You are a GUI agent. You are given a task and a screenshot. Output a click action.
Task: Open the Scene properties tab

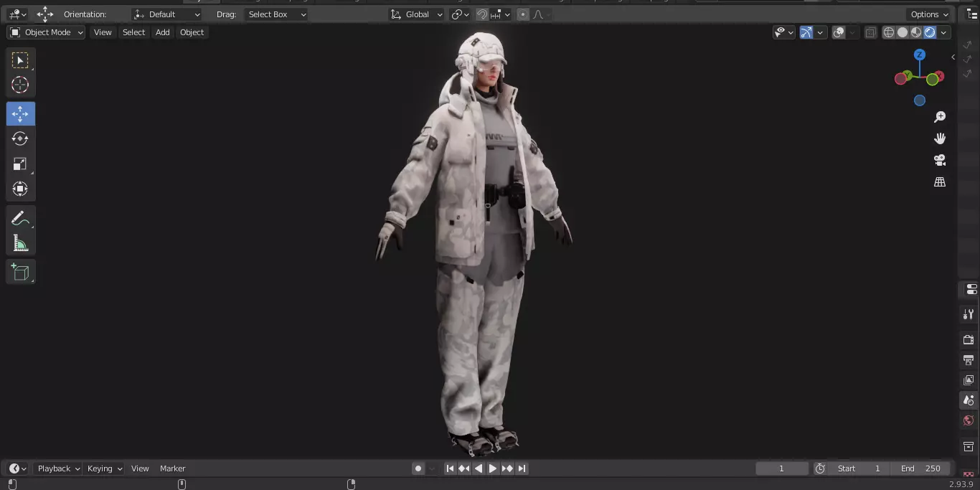(x=969, y=400)
